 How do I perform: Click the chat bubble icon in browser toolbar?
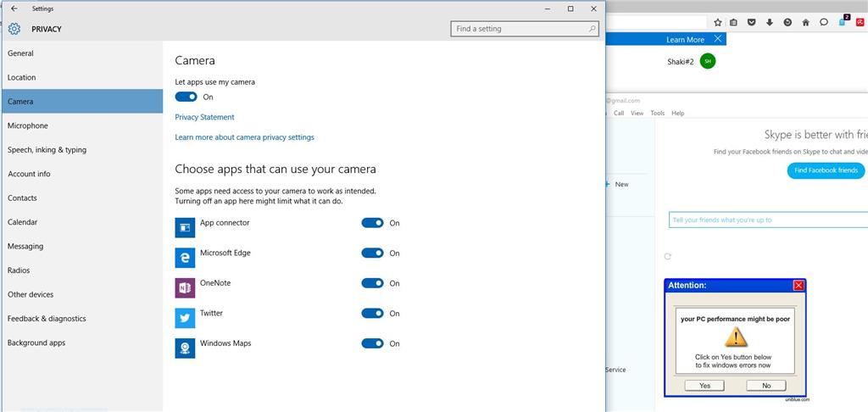click(824, 22)
